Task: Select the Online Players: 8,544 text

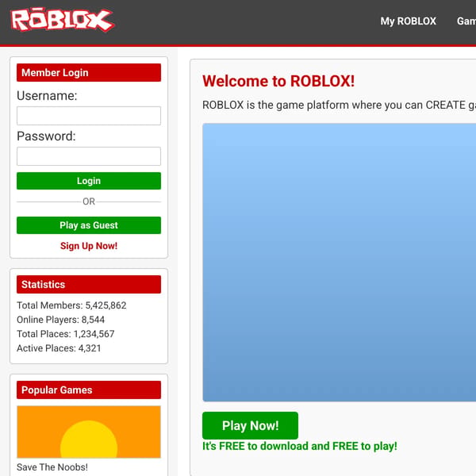Action: pos(61,320)
